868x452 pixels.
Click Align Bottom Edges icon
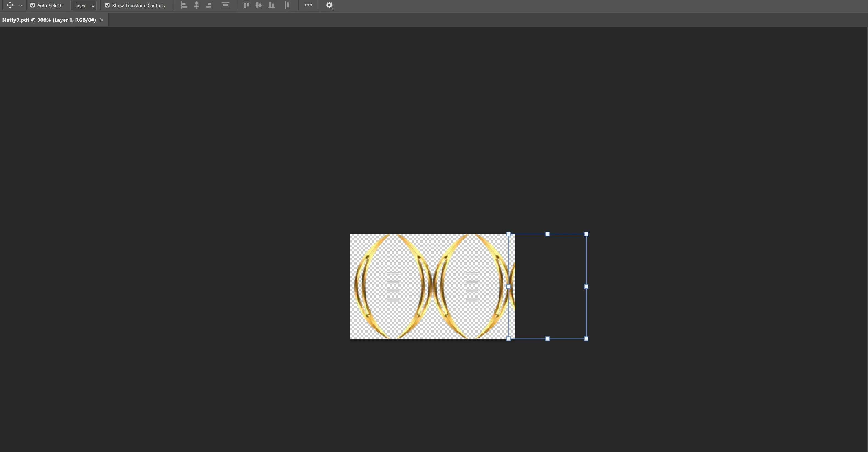pyautogui.click(x=271, y=5)
